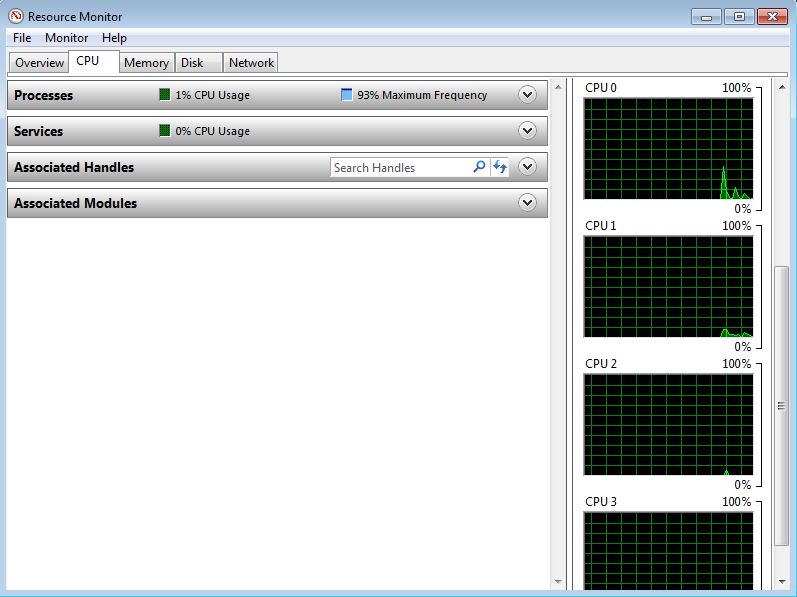
Task: Open the Help menu
Action: 114,38
